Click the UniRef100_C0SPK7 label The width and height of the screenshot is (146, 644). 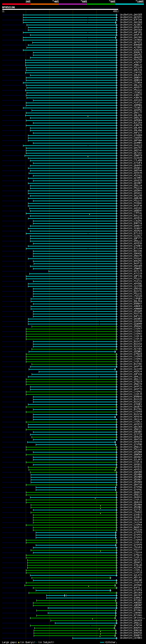pos(131,329)
